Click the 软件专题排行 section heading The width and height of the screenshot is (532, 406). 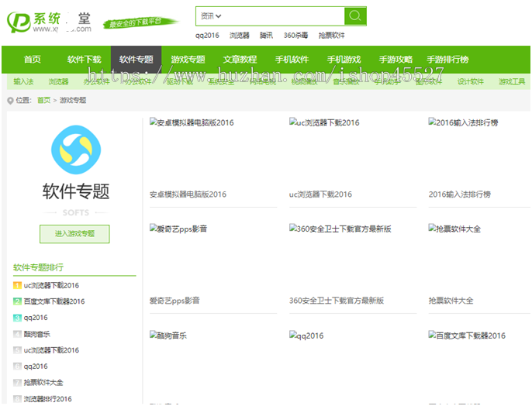(38, 267)
